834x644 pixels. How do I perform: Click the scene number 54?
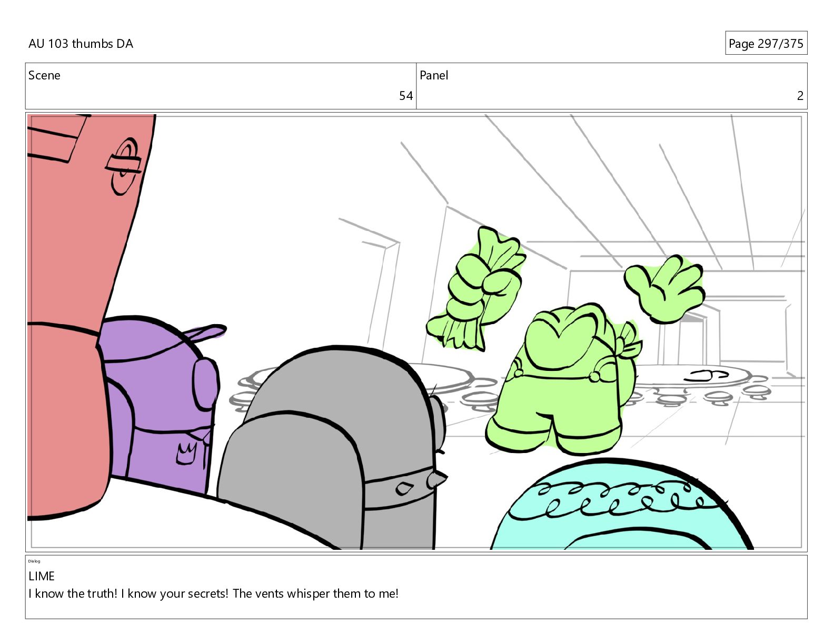pyautogui.click(x=405, y=96)
